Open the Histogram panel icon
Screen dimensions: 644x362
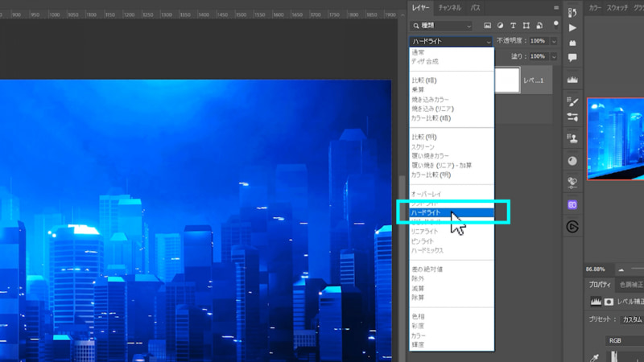(572, 80)
